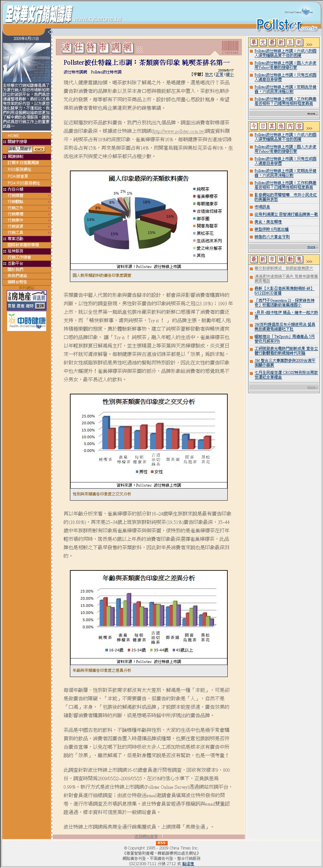This screenshot has height=868, width=323.
Task: Open the http://www.pollster.com.tw link in the article
Action: click(x=179, y=132)
